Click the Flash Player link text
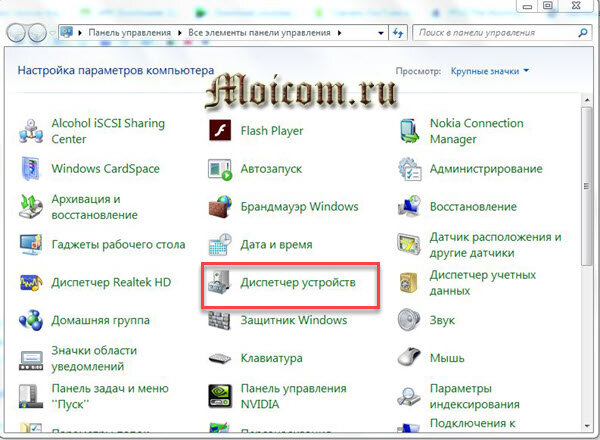This screenshot has width=600, height=440. (272, 131)
